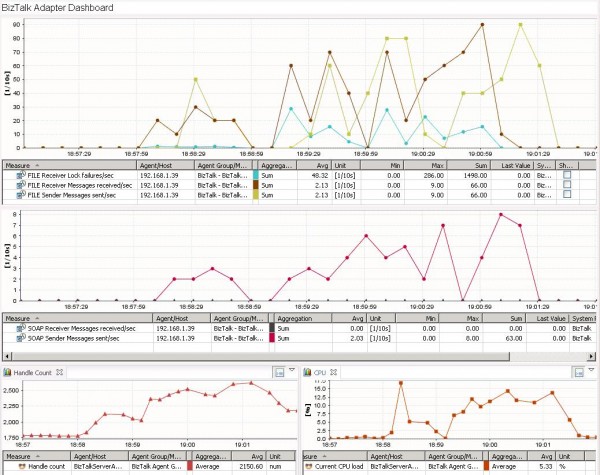Toggle the checkbox for FILE Receiver Lock failures/sec
Viewport: 600px width, 475px height.
(x=567, y=175)
